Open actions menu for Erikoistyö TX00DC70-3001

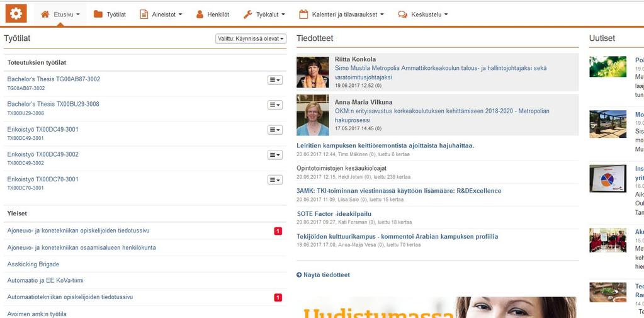274,180
